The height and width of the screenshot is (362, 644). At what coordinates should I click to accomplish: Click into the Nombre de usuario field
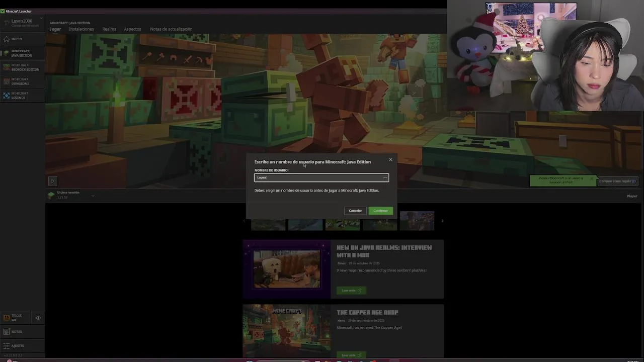point(321,177)
